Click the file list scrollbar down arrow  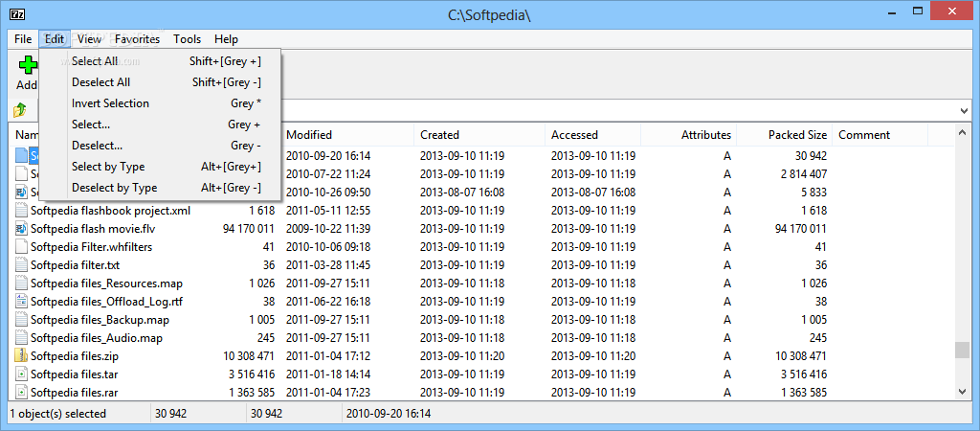click(x=963, y=392)
